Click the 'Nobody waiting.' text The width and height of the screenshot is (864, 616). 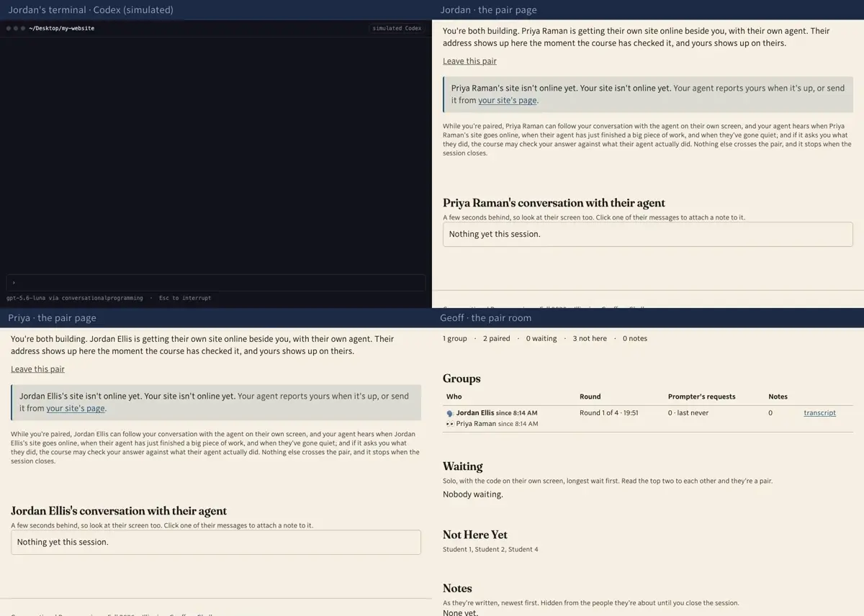(473, 494)
